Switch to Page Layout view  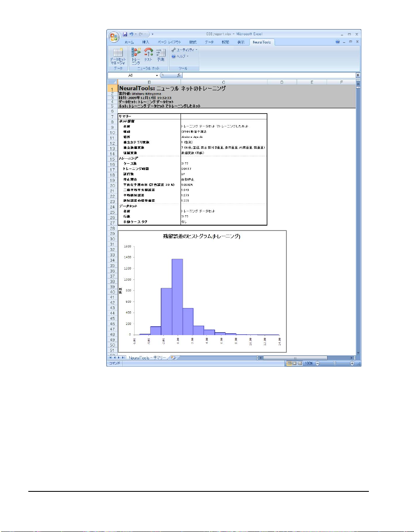[x=295, y=363]
